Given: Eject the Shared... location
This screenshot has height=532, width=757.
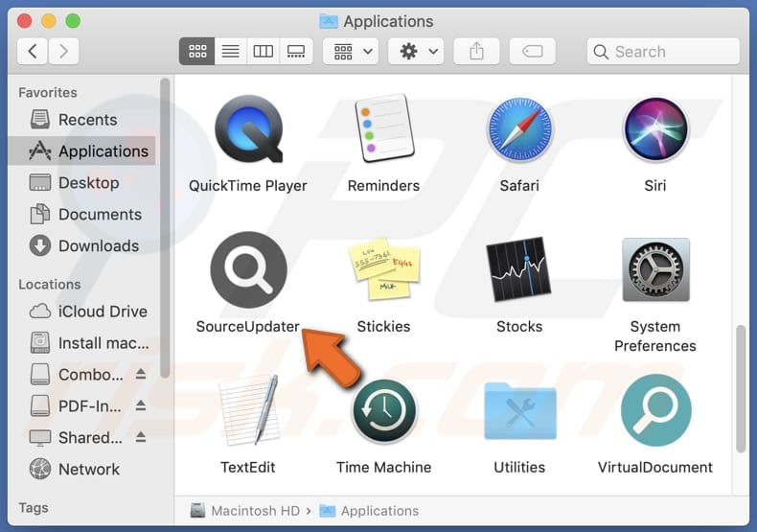Looking at the screenshot, I should [x=141, y=437].
